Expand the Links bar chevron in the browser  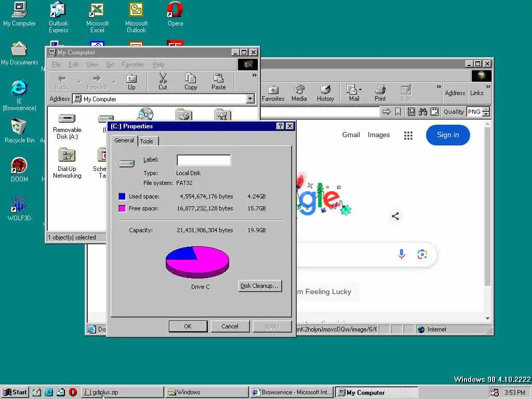coord(488,87)
